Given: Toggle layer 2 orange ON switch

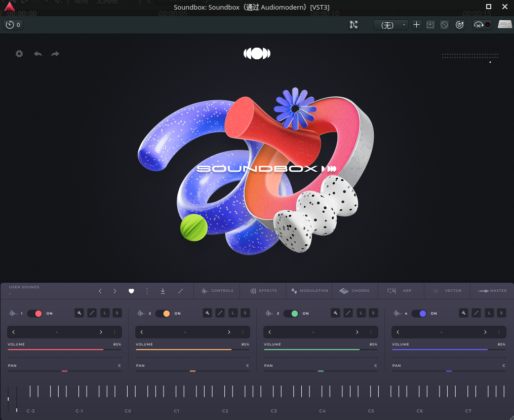Looking at the screenshot, I should point(163,314).
